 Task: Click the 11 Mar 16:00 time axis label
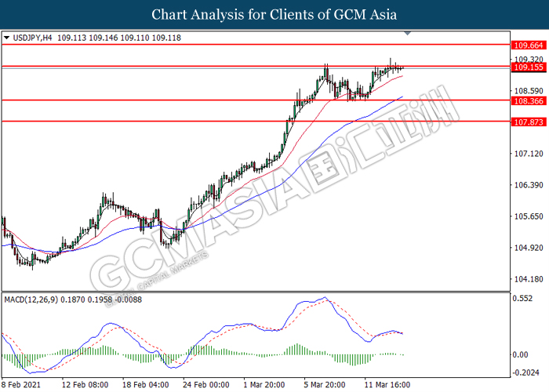tap(387, 385)
